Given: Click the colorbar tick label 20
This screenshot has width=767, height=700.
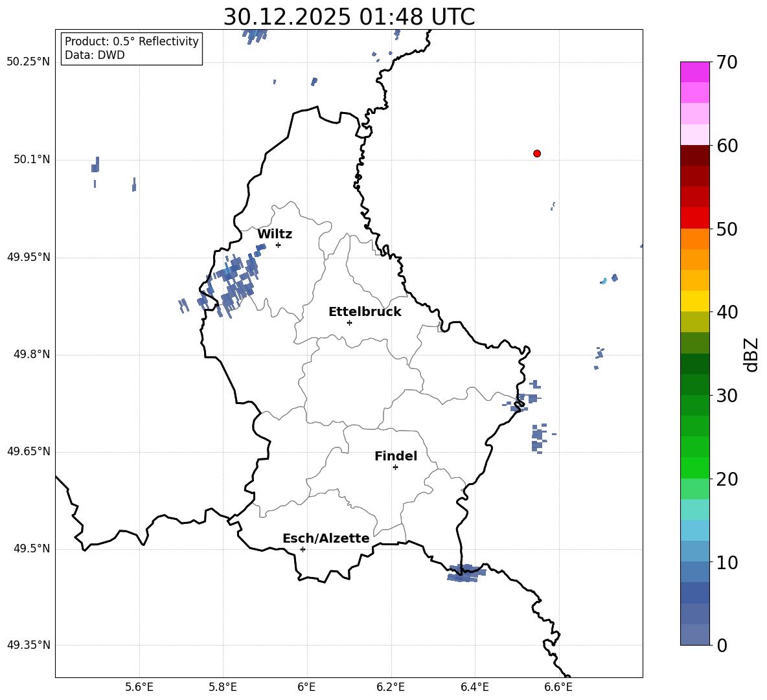Looking at the screenshot, I should click(x=727, y=479).
